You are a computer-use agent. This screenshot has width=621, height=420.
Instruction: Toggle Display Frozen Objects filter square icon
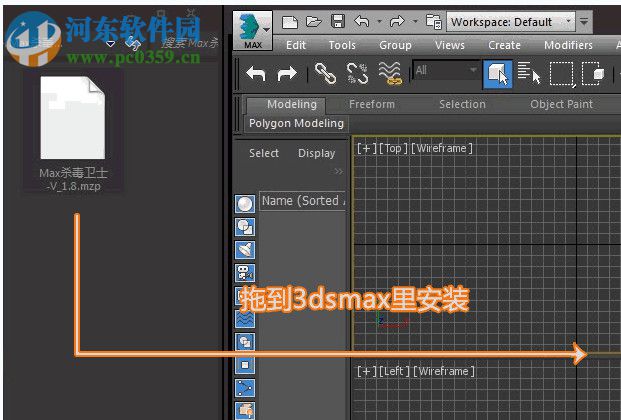point(245,365)
